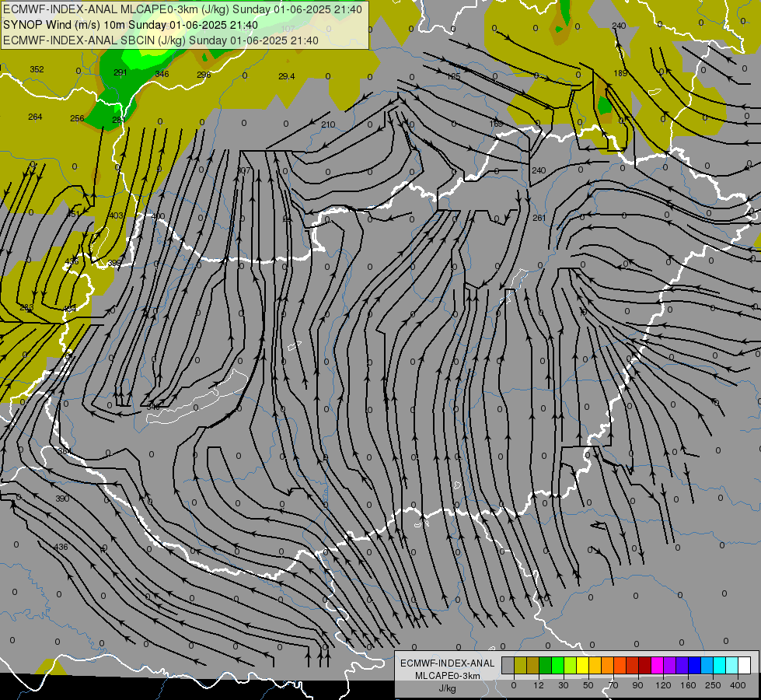761x700 pixels.
Task: Click the legend scale label 250
Action: click(713, 685)
